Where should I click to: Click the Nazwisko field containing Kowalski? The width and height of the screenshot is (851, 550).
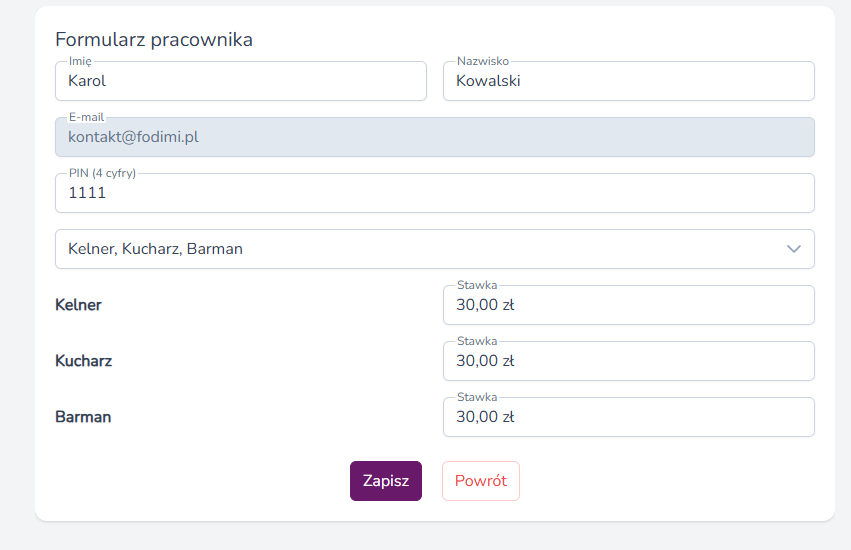tap(629, 81)
